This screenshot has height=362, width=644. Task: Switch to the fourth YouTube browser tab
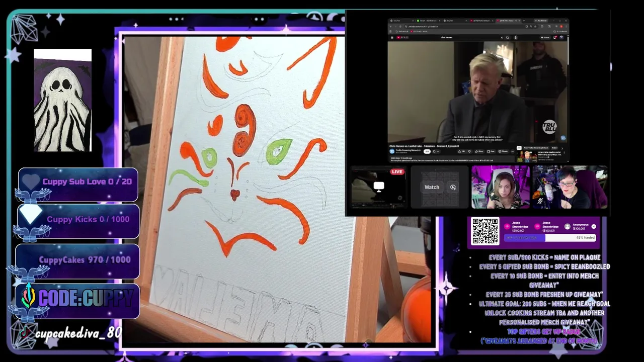(481, 21)
